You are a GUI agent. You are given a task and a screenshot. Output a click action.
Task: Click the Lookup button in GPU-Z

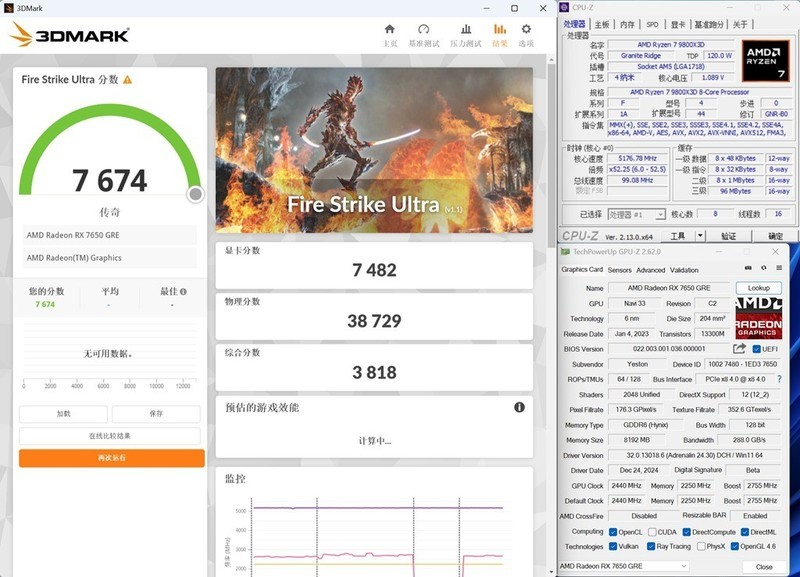(759, 286)
